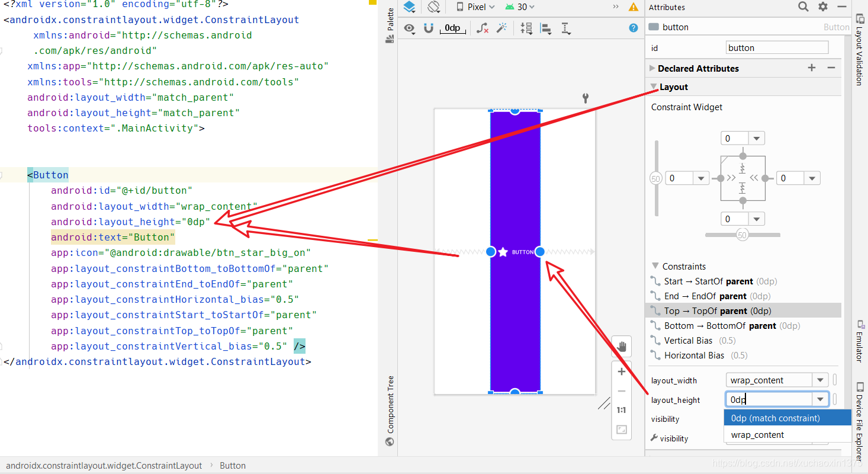Collapse the Constraints list
The width and height of the screenshot is (868, 474).
click(655, 266)
